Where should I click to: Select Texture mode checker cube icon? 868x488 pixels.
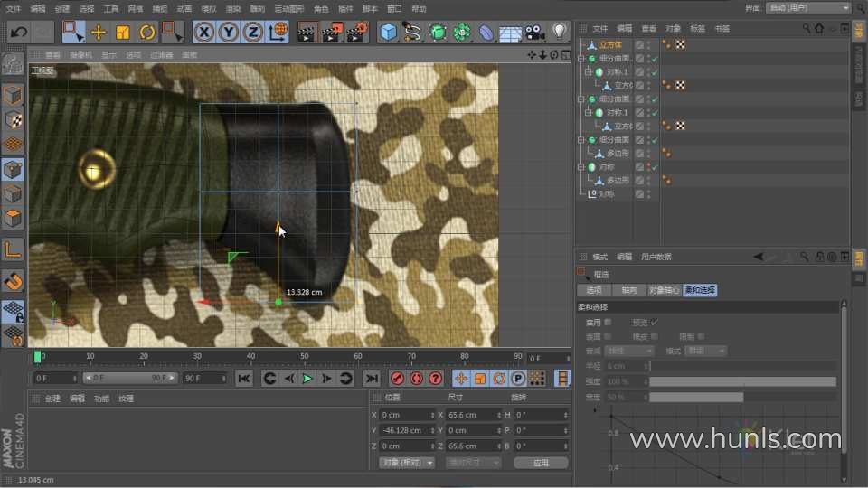[x=13, y=120]
